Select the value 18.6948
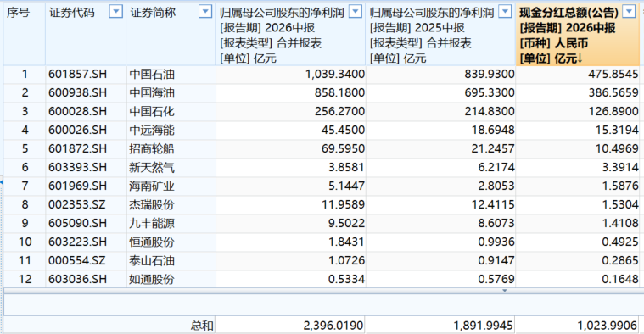This screenshot has height=334, width=644. pyautogui.click(x=493, y=130)
